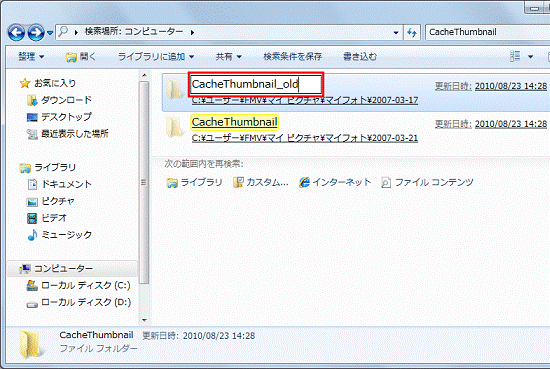Refresh the view with the refresh button

pos(412,33)
